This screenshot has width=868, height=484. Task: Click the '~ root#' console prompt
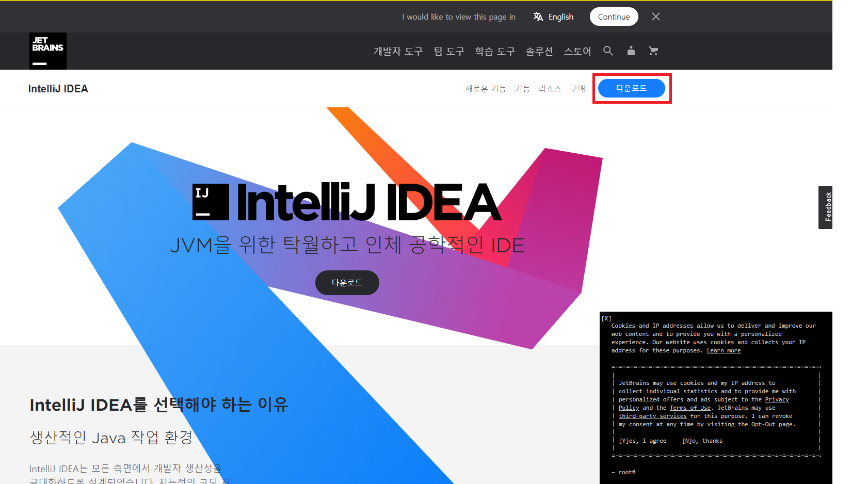click(623, 472)
